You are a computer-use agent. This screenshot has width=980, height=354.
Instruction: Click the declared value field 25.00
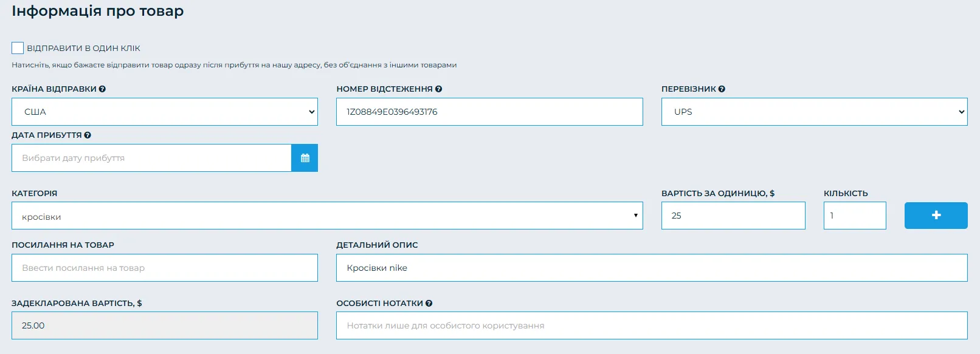[x=164, y=325]
